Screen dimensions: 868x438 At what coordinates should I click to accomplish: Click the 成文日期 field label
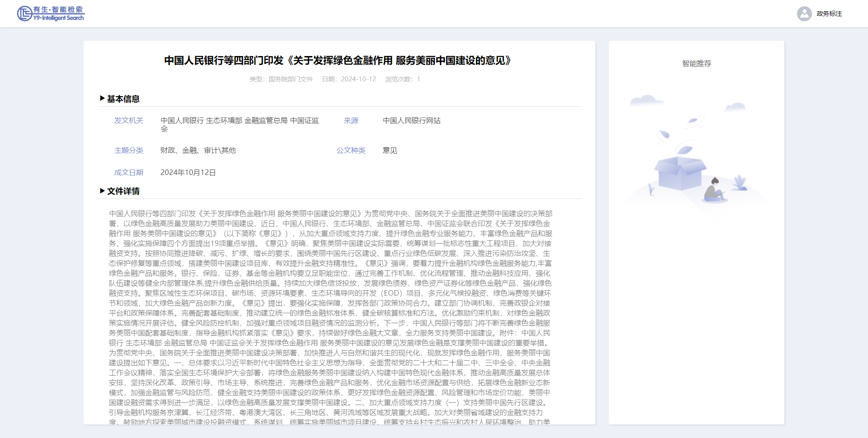click(x=128, y=173)
